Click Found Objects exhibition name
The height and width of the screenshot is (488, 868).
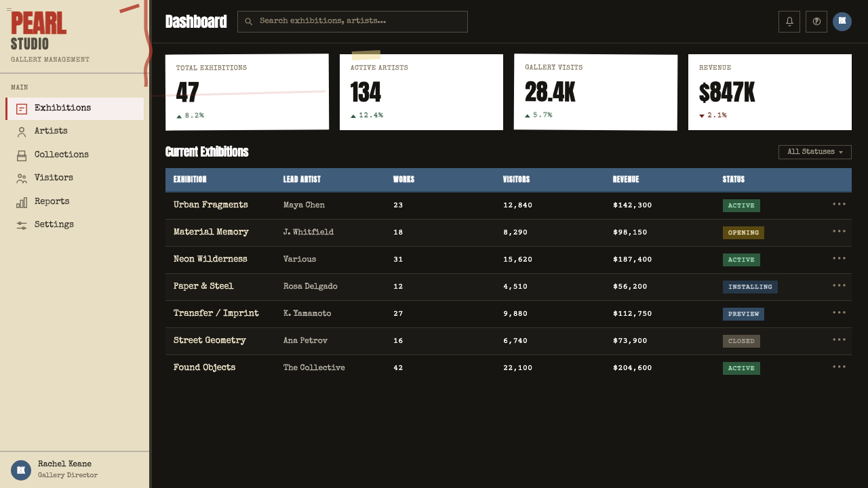click(204, 367)
